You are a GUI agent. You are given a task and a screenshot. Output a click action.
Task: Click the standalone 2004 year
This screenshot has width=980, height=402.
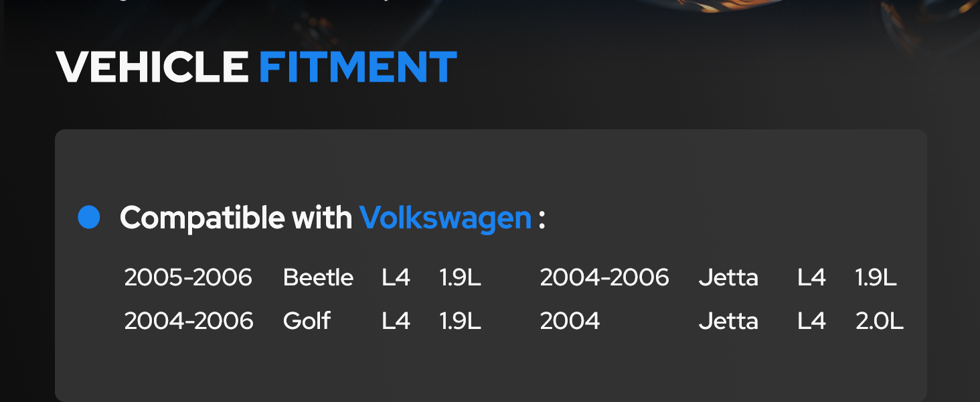[570, 321]
